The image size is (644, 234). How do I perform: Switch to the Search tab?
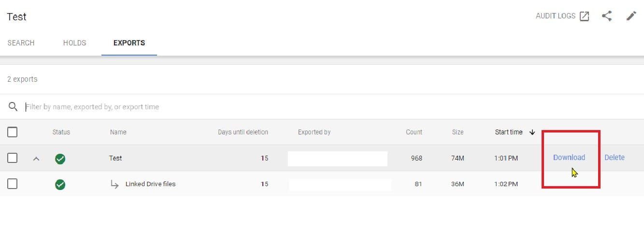(x=21, y=43)
